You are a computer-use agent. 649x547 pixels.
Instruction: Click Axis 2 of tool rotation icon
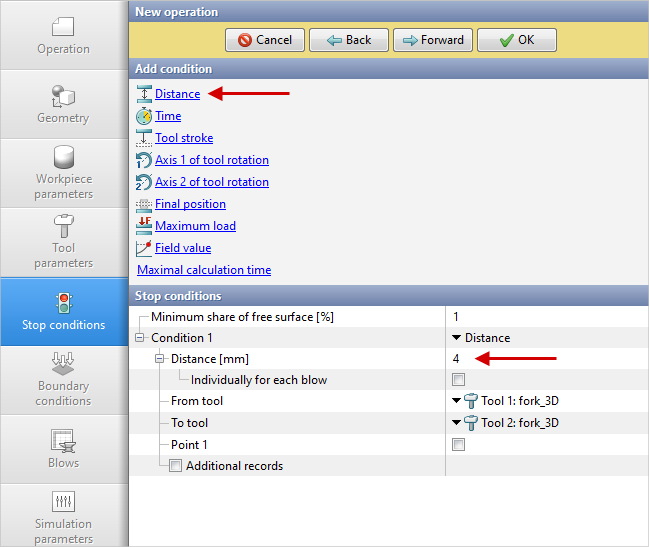(144, 182)
